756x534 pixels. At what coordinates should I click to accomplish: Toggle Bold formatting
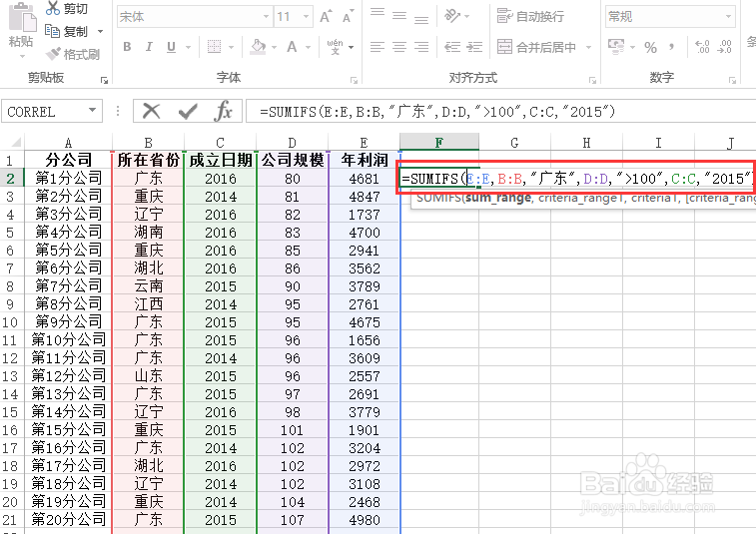(x=127, y=47)
